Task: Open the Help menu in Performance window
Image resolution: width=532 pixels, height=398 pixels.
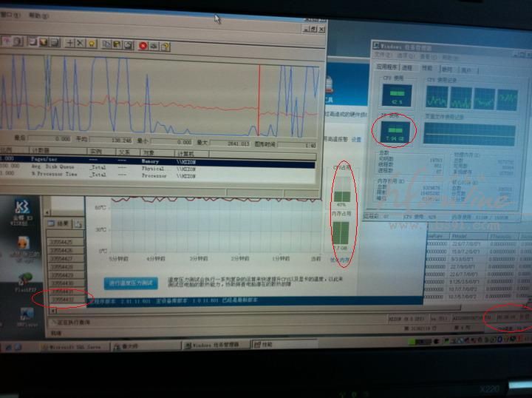Action: 35,16
